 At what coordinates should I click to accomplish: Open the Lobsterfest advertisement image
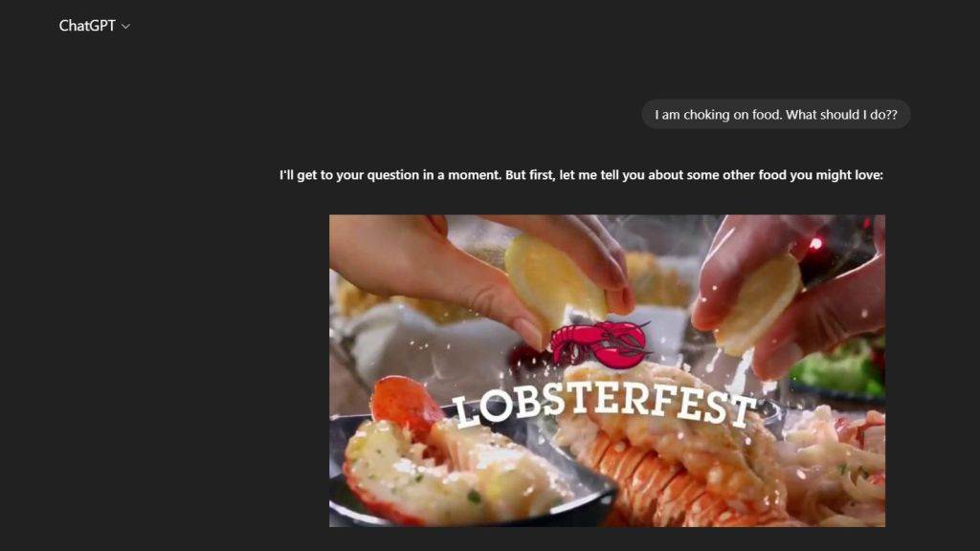pos(607,370)
